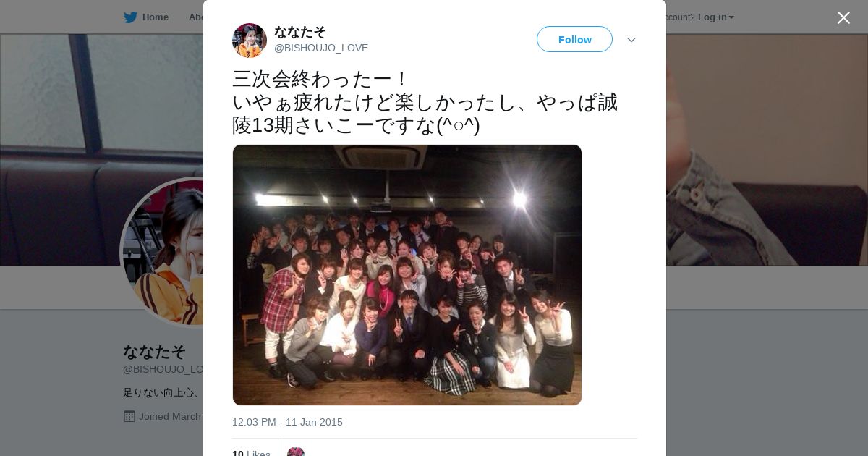Click the tweet text body

coord(425,102)
